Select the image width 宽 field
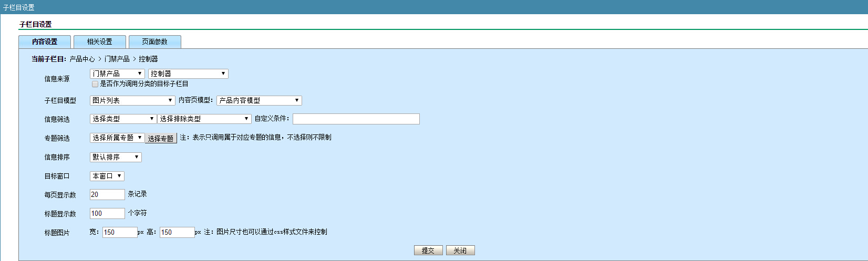 (x=120, y=232)
